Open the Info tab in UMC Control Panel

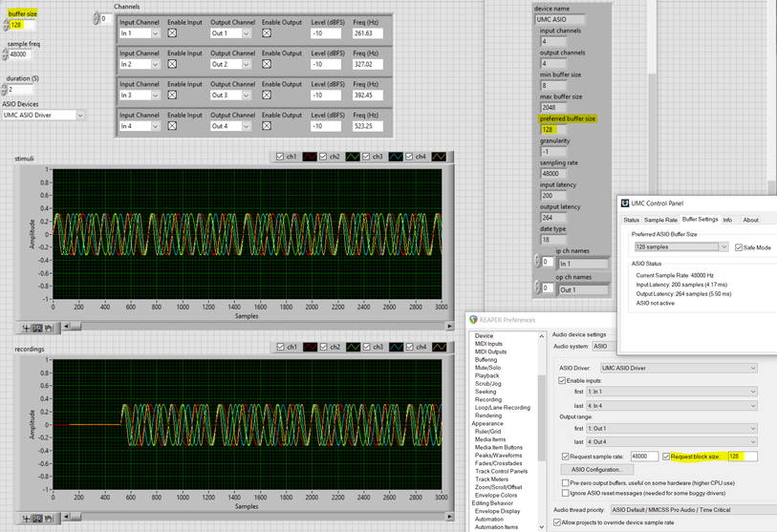727,220
